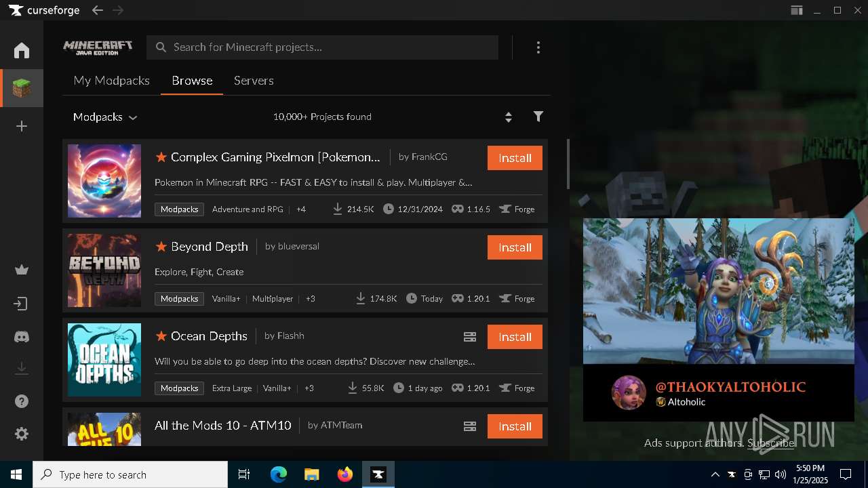The height and width of the screenshot is (488, 868).
Task: Open Windows Start menu
Action: 16,474
